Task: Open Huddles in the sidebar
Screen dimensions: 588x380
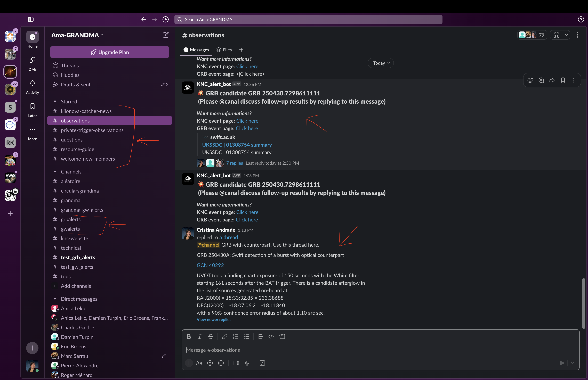Action: (110, 75)
